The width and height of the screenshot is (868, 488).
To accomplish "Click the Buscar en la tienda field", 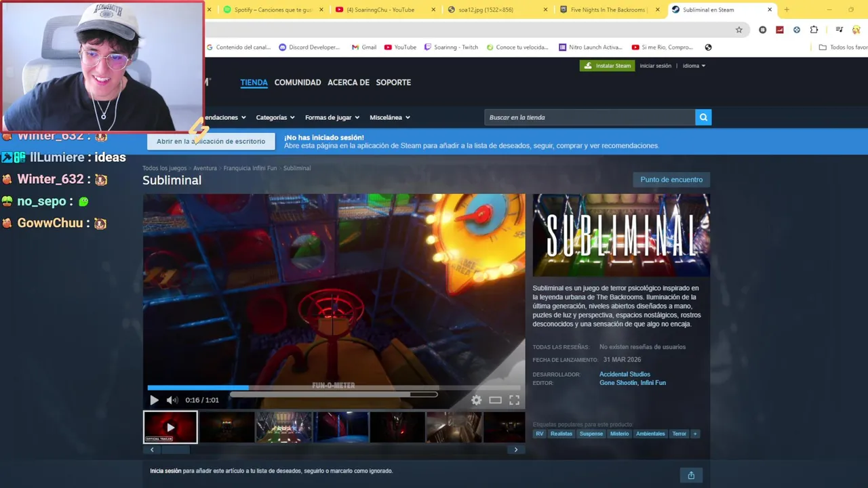I will pyautogui.click(x=589, y=117).
